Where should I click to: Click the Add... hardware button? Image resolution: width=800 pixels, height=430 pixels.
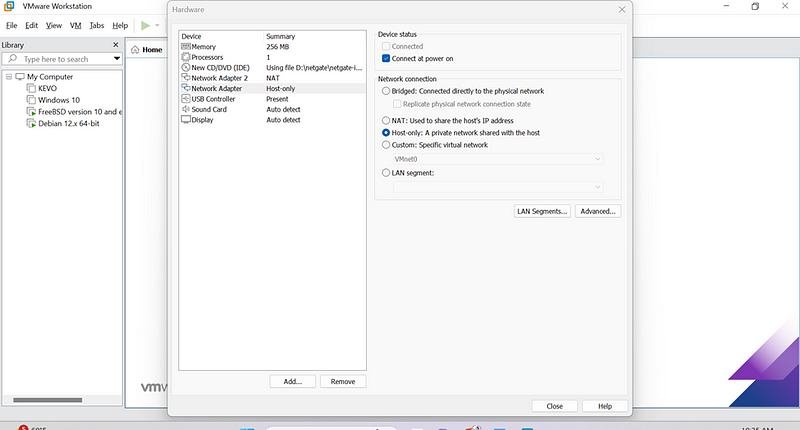tap(292, 382)
